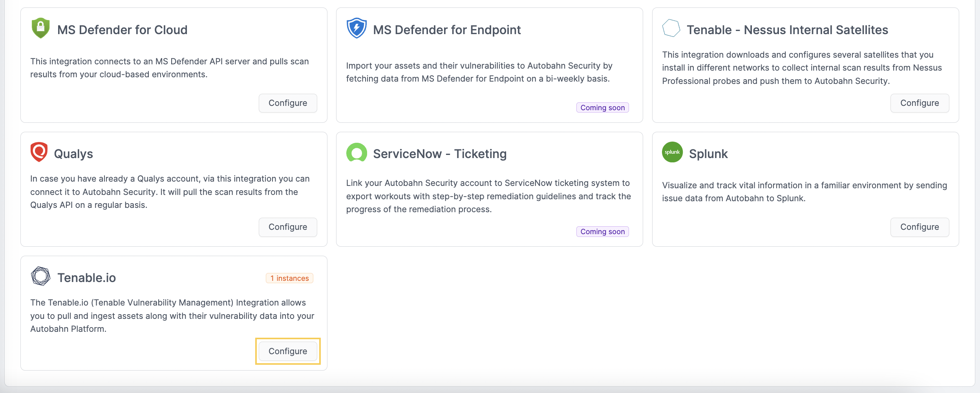Click Coming soon badge on MS Defender Endpoint
The height and width of the screenshot is (393, 980).
click(602, 108)
